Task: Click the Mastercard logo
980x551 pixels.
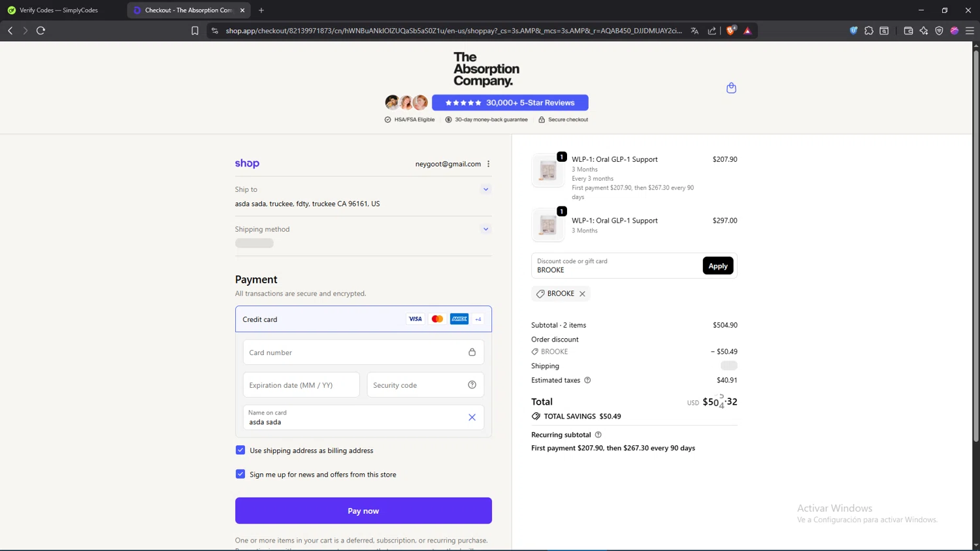Action: pos(437,319)
